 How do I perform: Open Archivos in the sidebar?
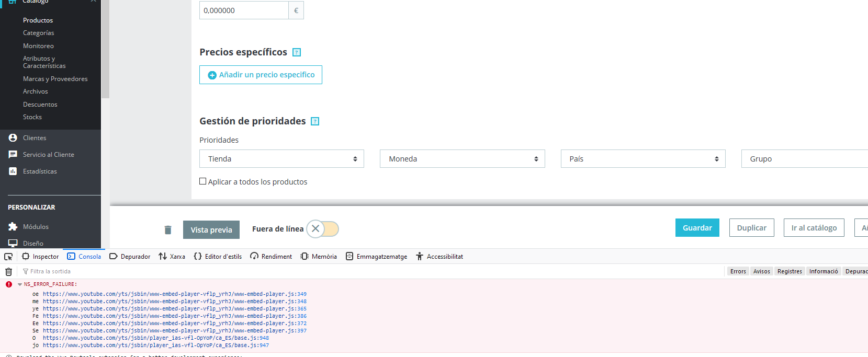(35, 91)
